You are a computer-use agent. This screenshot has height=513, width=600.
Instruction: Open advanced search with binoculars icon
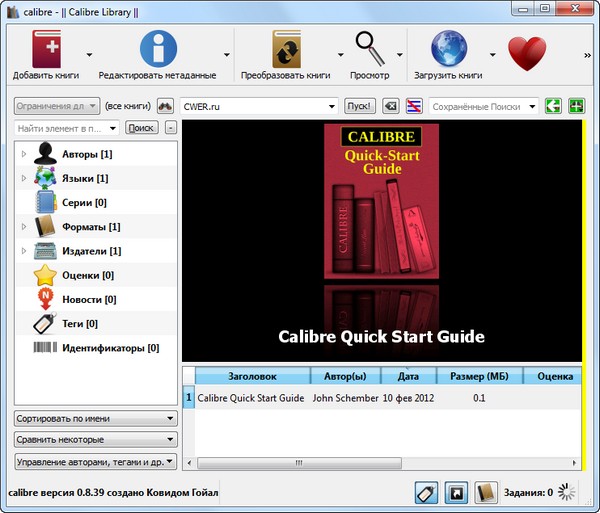pos(165,106)
